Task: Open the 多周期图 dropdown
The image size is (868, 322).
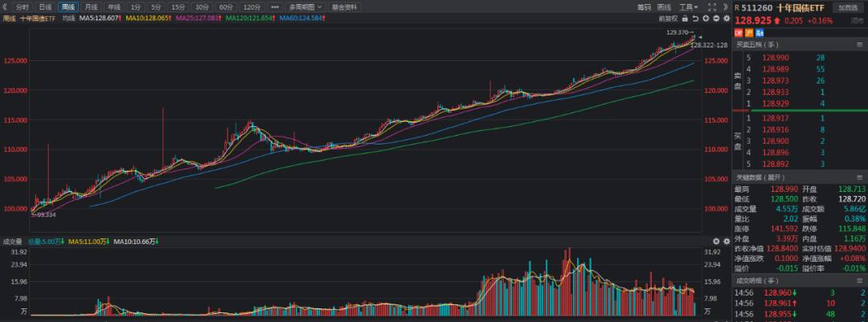Action: (x=305, y=7)
